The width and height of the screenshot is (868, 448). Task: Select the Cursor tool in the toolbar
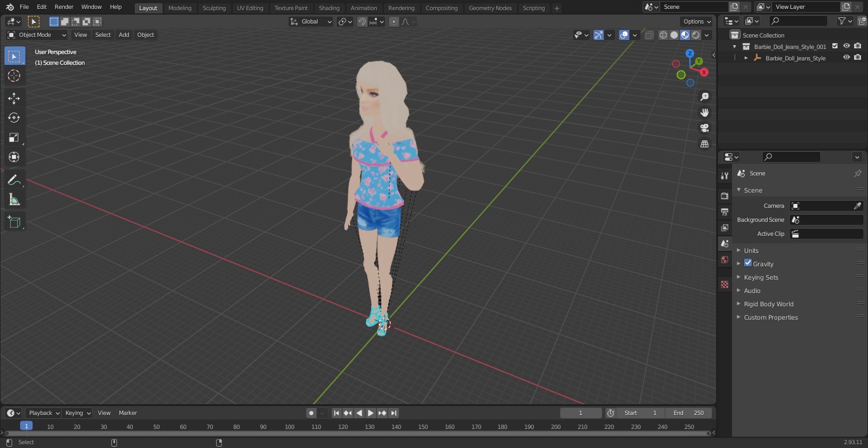(x=14, y=76)
